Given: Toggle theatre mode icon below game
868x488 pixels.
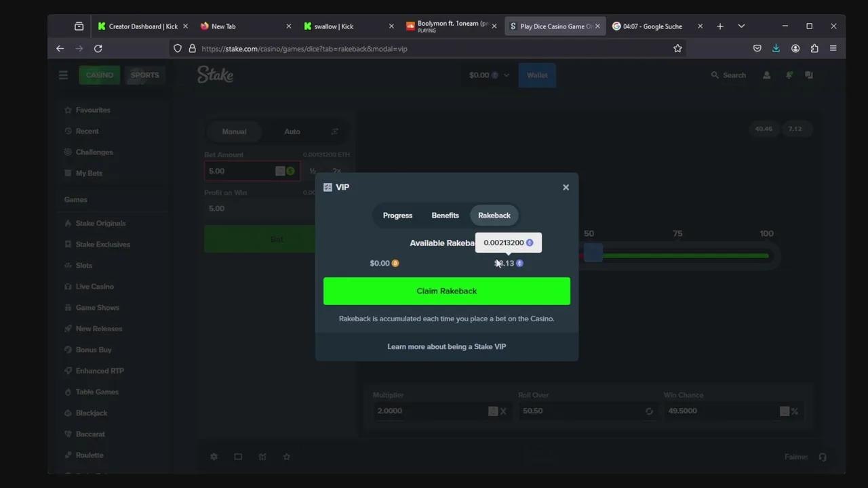Looking at the screenshot, I should (238, 457).
